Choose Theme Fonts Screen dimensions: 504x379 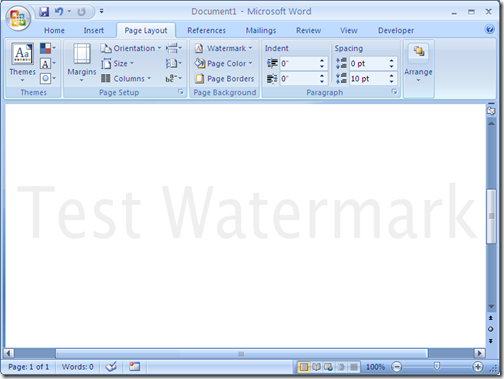[48, 63]
